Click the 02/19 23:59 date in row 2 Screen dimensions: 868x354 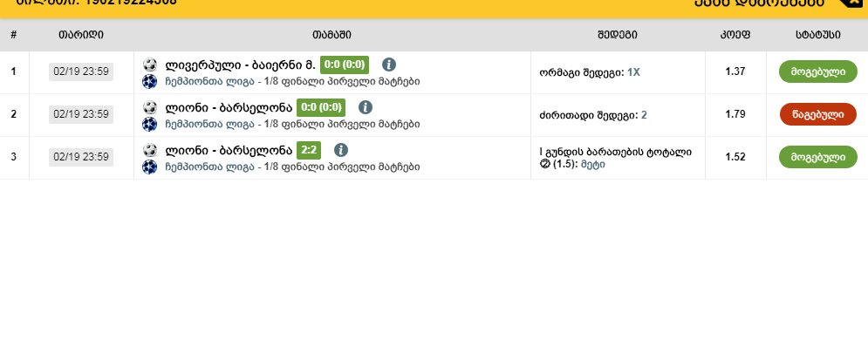click(x=81, y=114)
